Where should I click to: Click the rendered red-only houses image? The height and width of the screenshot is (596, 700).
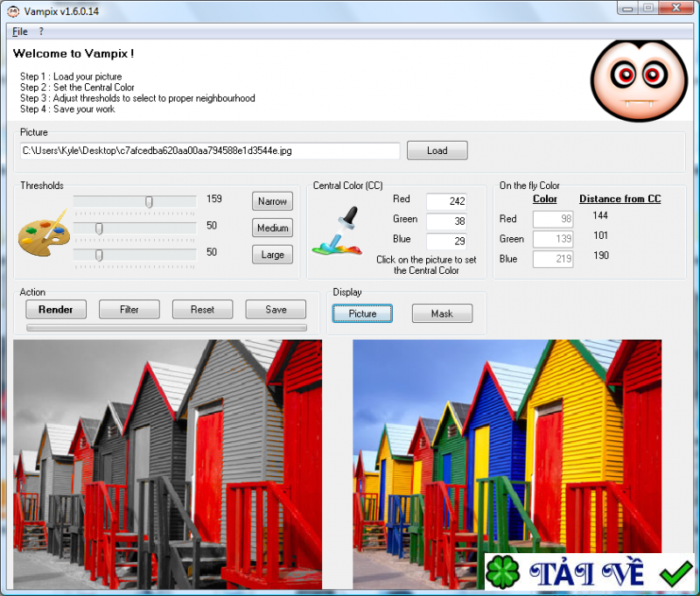tap(167, 465)
